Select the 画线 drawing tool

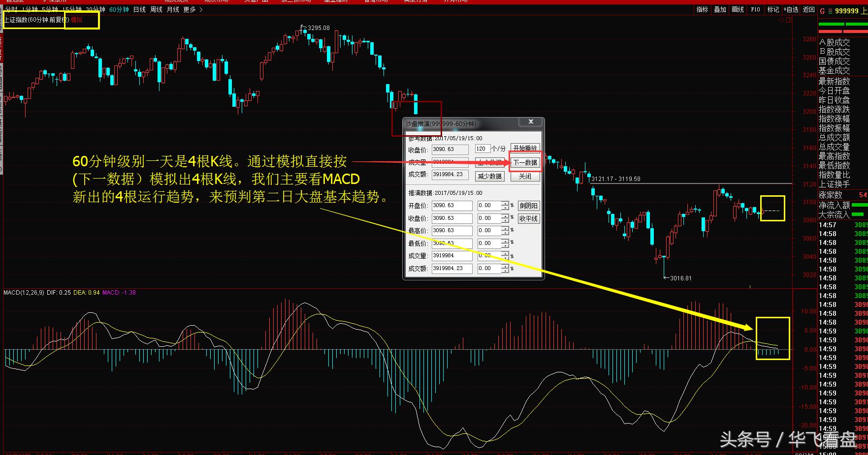pyautogui.click(x=737, y=10)
